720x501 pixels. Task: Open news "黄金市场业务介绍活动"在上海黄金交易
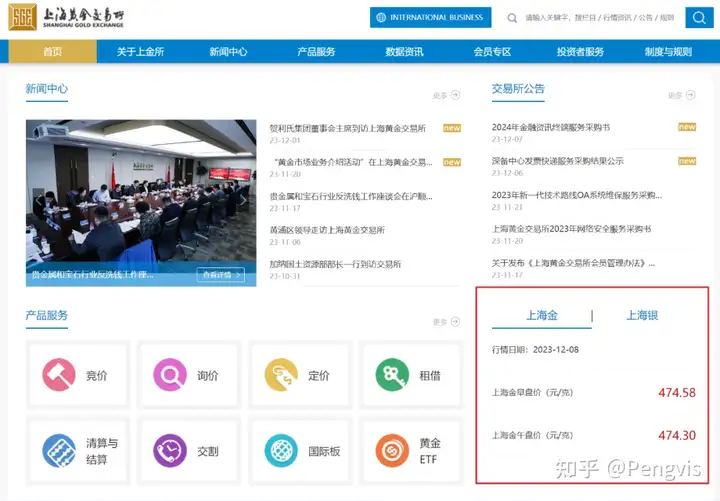point(352,162)
